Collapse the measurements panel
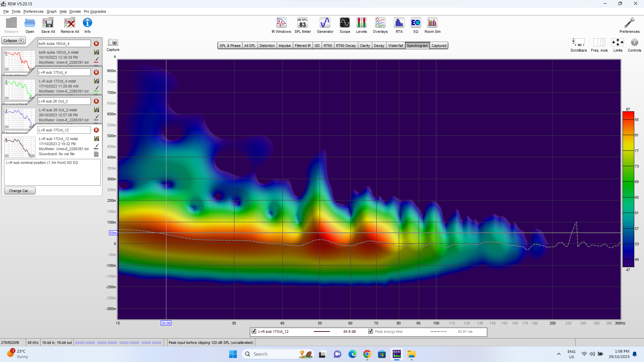Screen dimensions: 644x362 (x=14, y=41)
